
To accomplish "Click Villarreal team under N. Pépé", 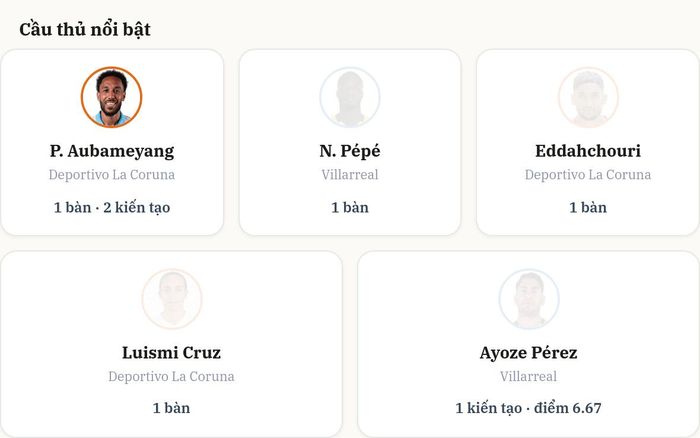I will tap(350, 175).
